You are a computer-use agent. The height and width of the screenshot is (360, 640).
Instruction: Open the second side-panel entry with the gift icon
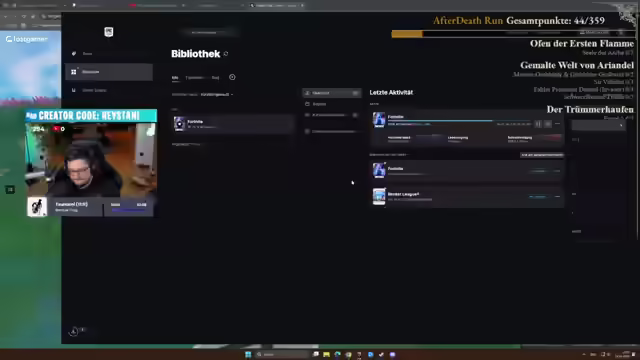coord(331,104)
